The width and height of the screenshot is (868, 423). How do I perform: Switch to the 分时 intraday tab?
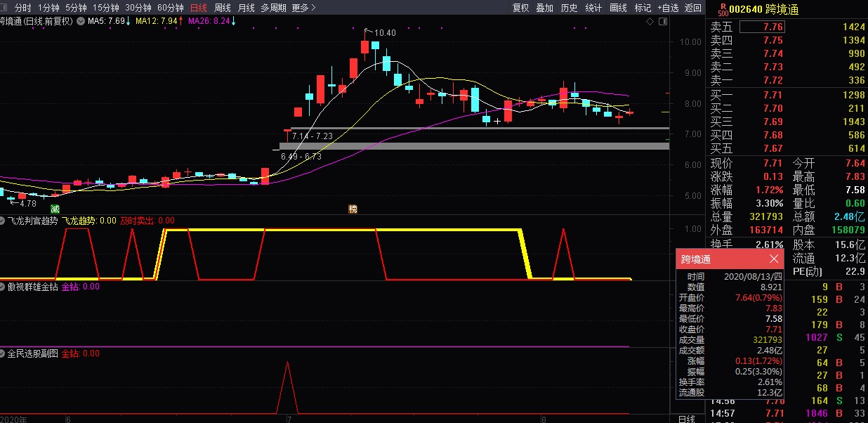click(x=22, y=8)
